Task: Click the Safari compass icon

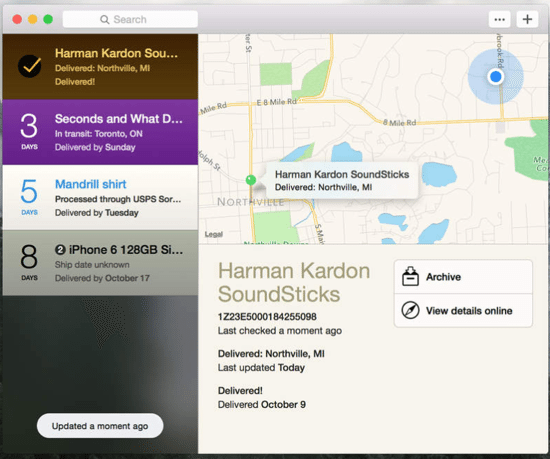Action: click(x=410, y=311)
